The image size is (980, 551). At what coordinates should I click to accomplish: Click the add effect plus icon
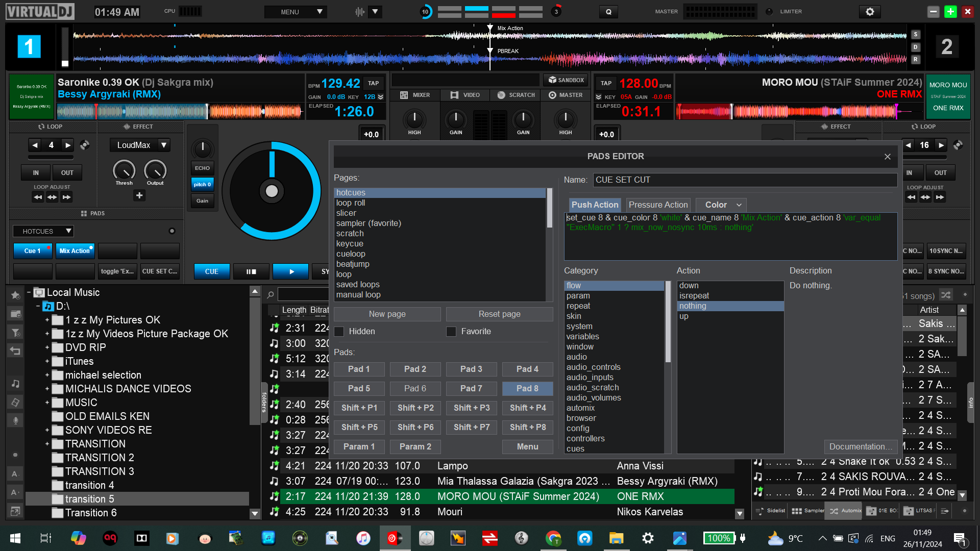click(x=139, y=195)
